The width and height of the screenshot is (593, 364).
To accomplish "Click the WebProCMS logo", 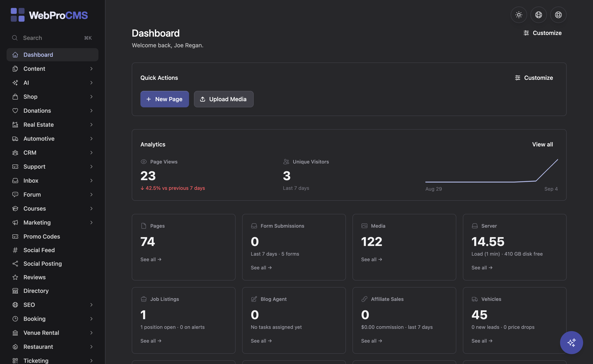I will pos(49,15).
